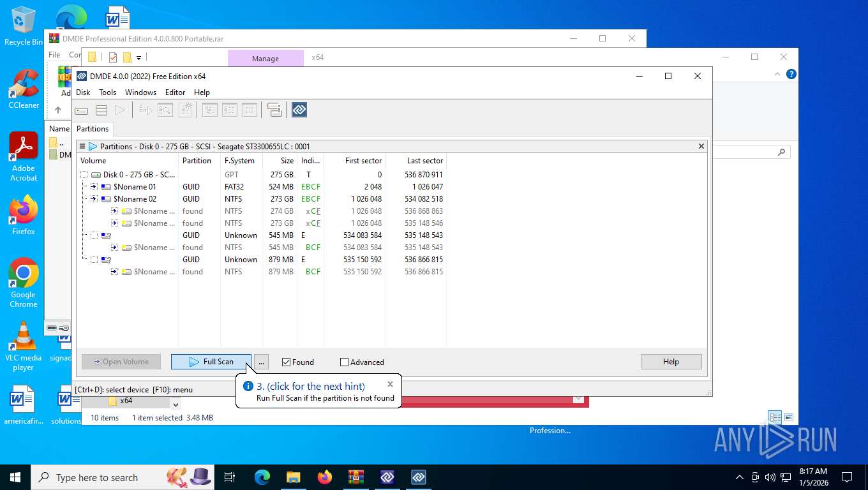
Task: Click the Volume column header
Action: (x=128, y=161)
